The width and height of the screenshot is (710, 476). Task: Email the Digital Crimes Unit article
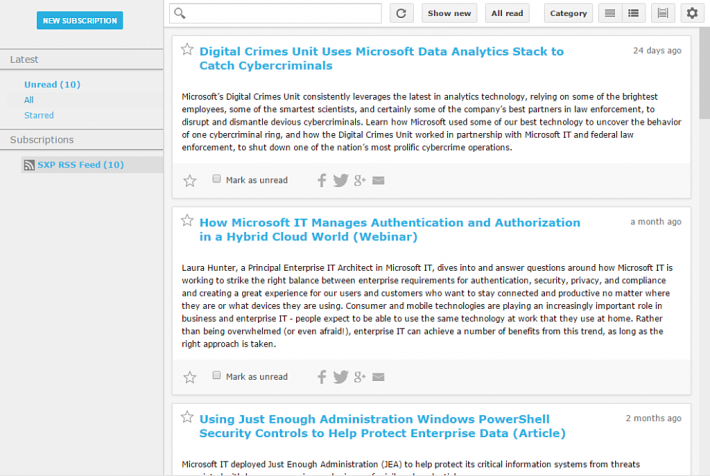point(379,181)
